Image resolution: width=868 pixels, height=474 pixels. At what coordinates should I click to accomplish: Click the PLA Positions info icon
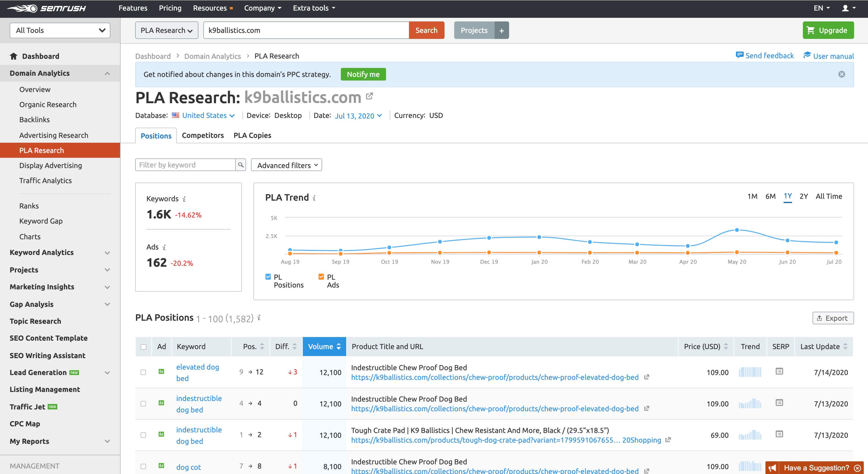[x=259, y=318]
